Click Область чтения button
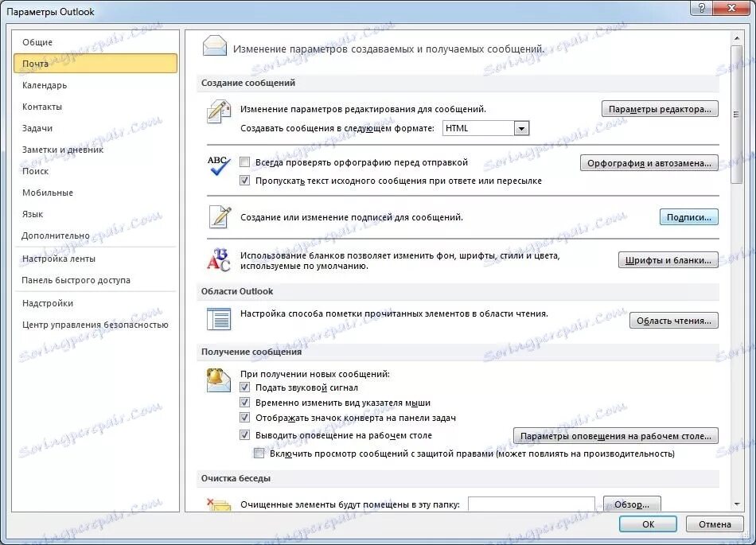Image resolution: width=756 pixels, height=545 pixels. click(673, 321)
